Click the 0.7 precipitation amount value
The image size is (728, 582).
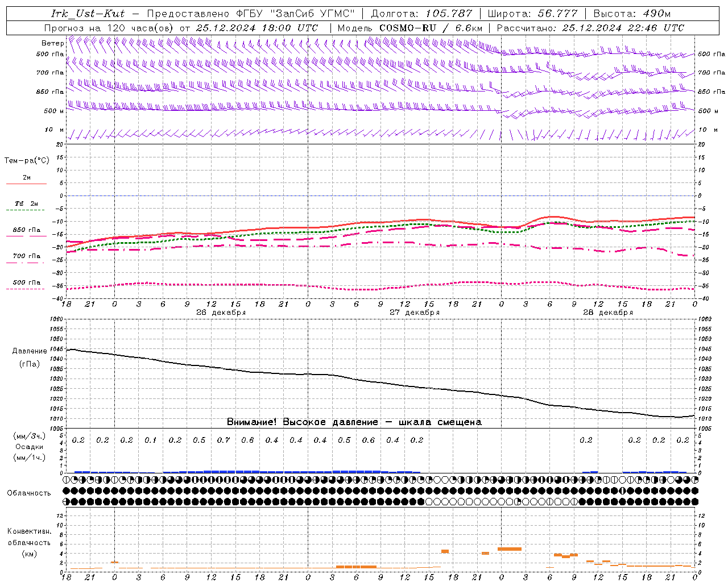(x=224, y=440)
